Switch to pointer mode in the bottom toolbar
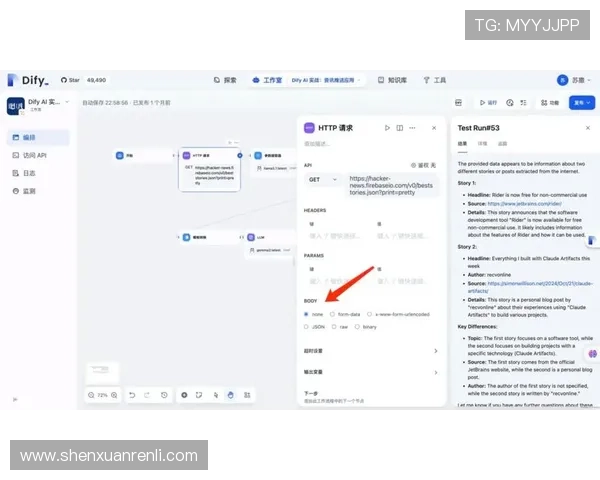Image resolution: width=600 pixels, height=480 pixels. click(215, 395)
